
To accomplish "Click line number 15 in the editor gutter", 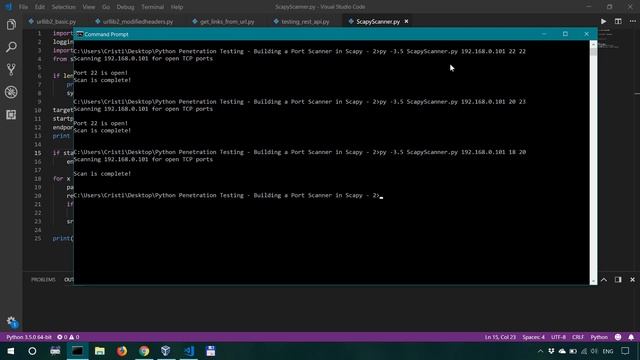I will point(38,153).
